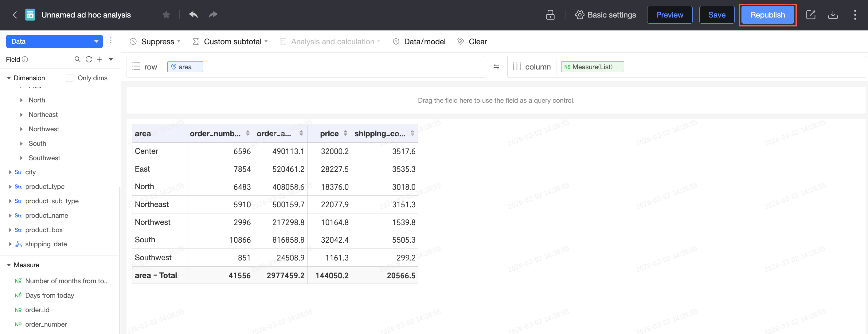Select the product_name field
This screenshot has width=868, height=334.
[x=46, y=216]
